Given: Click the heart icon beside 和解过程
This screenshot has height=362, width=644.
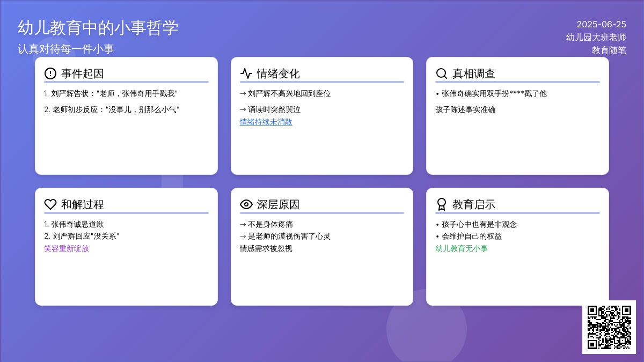Looking at the screenshot, I should 50,204.
